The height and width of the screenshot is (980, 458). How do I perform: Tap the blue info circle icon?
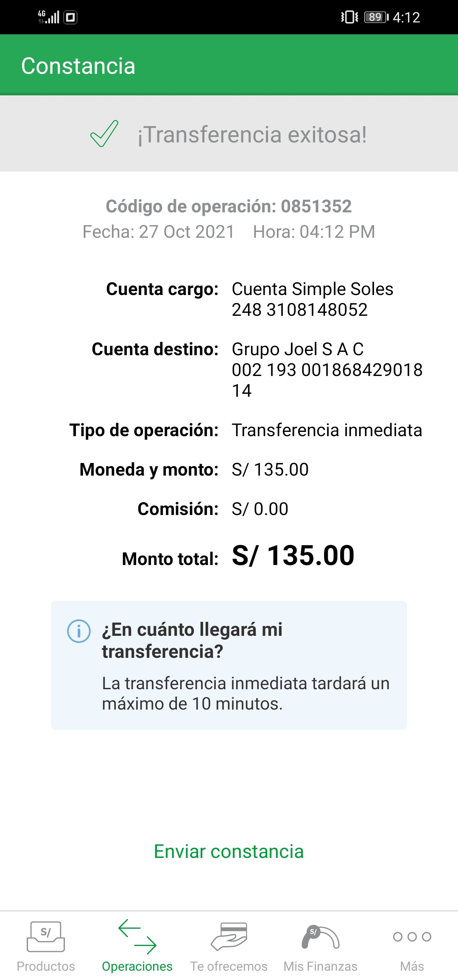pyautogui.click(x=79, y=631)
